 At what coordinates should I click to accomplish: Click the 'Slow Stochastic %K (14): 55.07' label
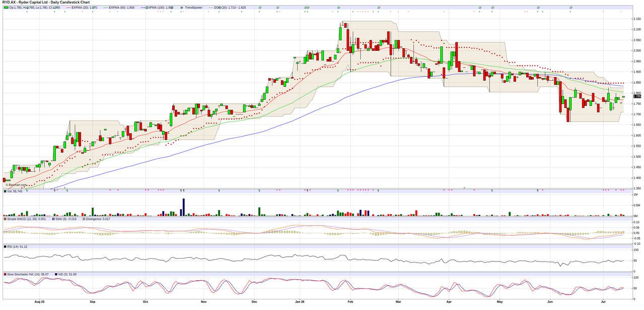click(x=28, y=274)
